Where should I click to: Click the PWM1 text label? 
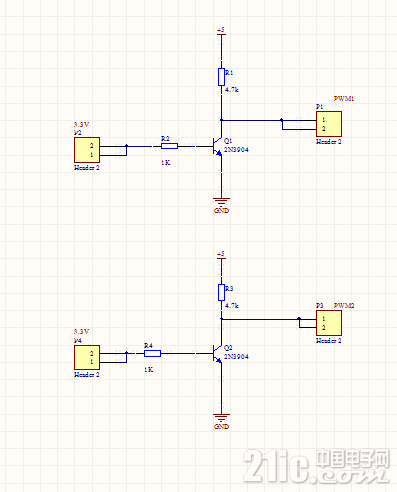click(344, 99)
